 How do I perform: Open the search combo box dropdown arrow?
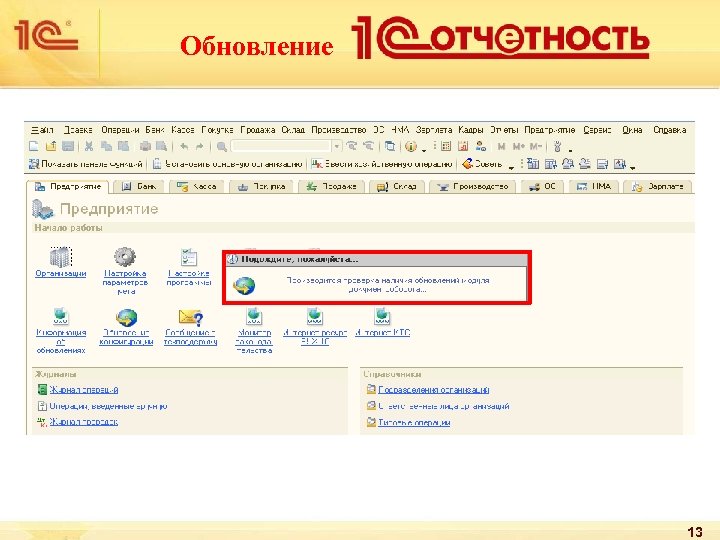coord(337,146)
